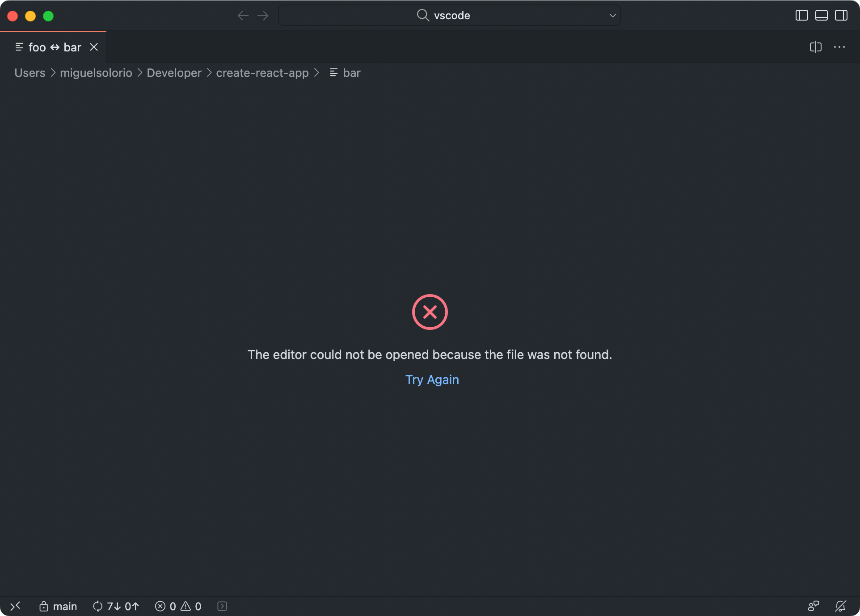The width and height of the screenshot is (860, 616).
Task: Open the editor More Actions ellipsis menu
Action: tap(839, 47)
